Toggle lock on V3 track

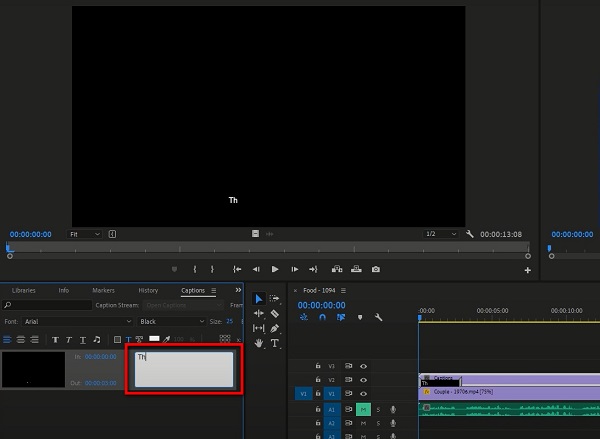tap(318, 366)
